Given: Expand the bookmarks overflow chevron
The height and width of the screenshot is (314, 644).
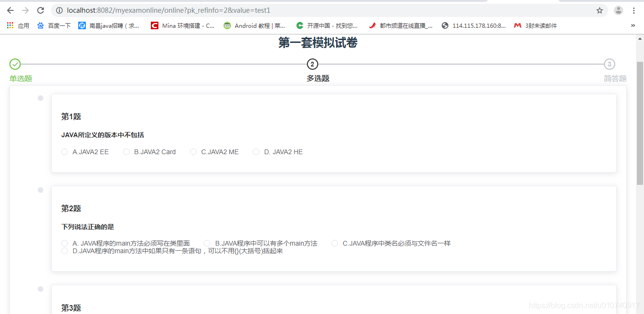Looking at the screenshot, I should tap(633, 25).
